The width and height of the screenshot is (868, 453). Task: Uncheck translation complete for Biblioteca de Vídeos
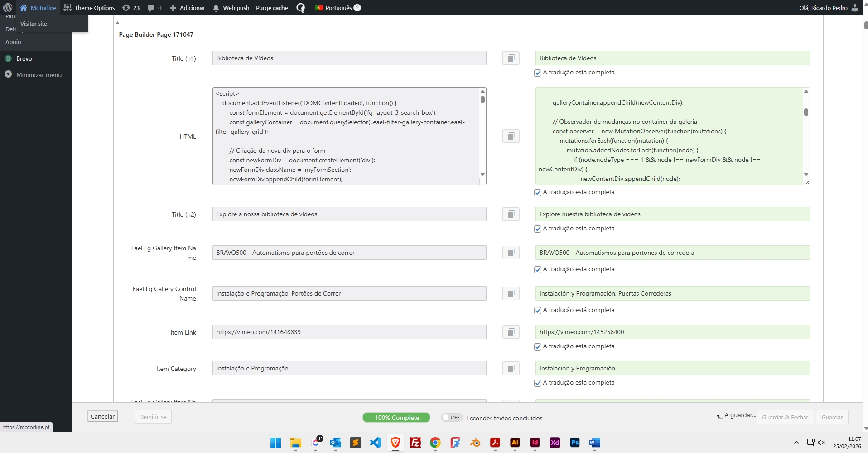click(x=538, y=73)
